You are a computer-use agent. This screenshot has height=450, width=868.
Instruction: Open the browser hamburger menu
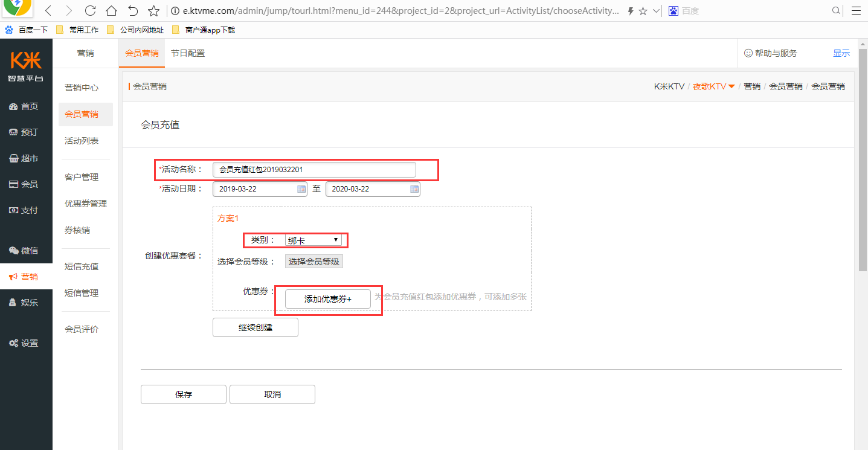[857, 11]
